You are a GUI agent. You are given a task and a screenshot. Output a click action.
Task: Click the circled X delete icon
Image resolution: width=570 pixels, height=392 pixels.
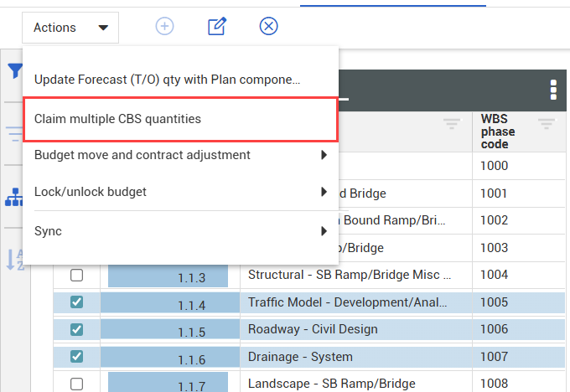(268, 27)
